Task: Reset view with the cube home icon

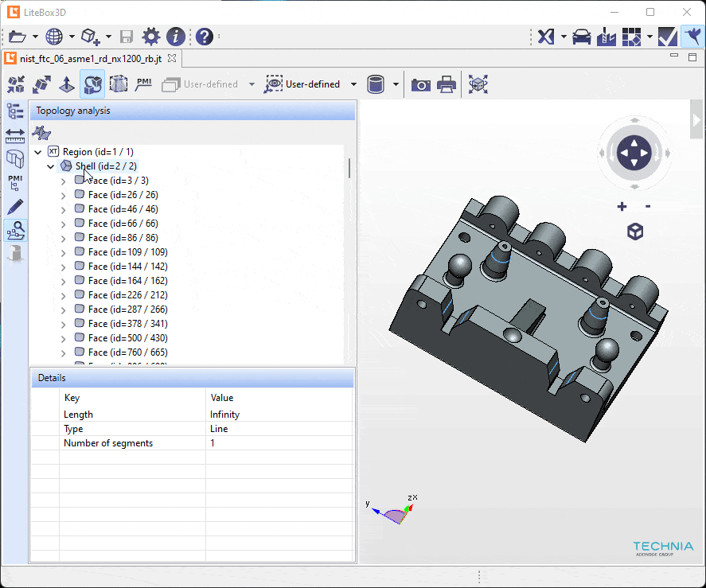Action: pyautogui.click(x=635, y=232)
